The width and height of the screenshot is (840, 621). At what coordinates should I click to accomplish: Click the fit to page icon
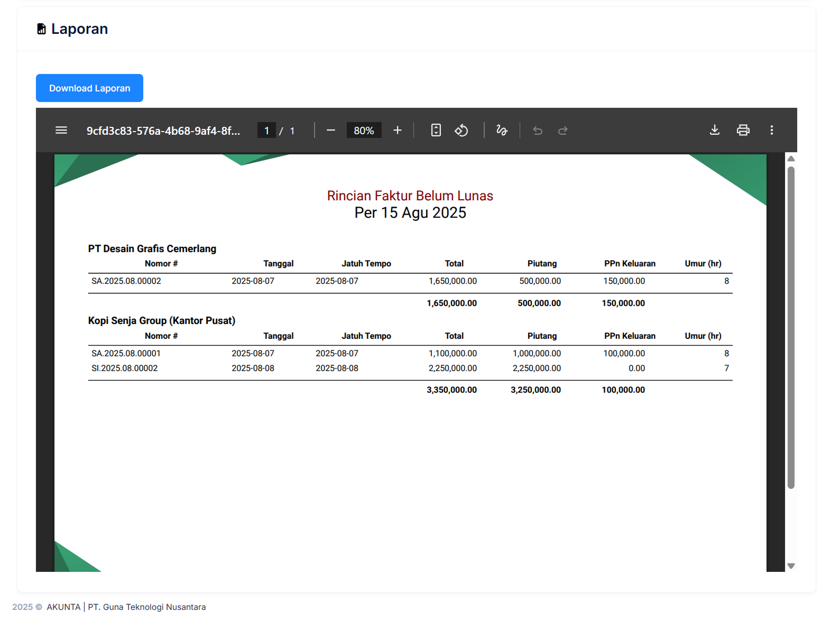tap(436, 130)
